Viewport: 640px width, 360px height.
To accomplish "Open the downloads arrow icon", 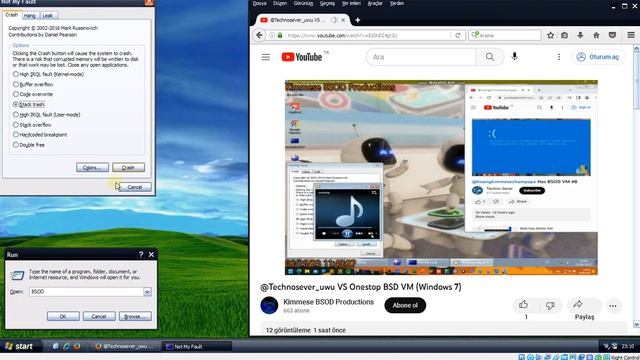I will tap(580, 36).
